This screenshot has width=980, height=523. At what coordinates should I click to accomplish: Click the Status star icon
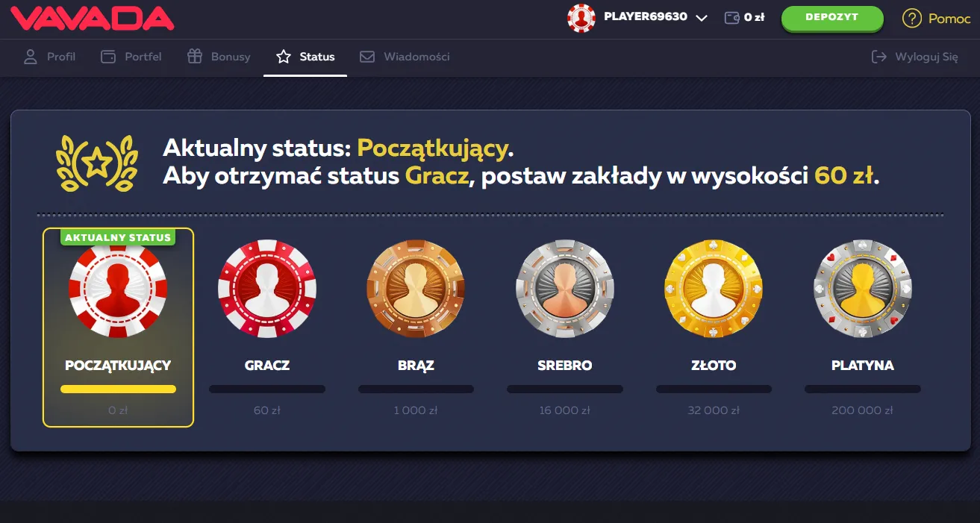point(284,57)
